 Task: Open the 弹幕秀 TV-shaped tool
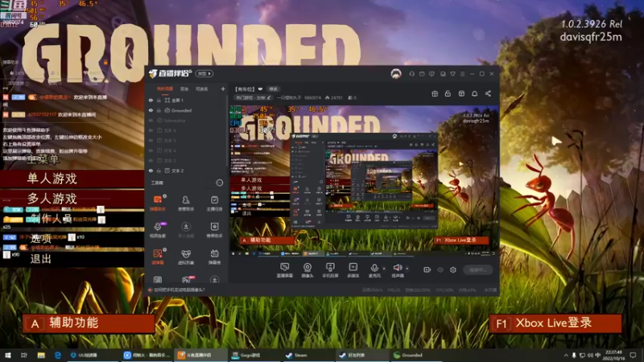point(214,257)
